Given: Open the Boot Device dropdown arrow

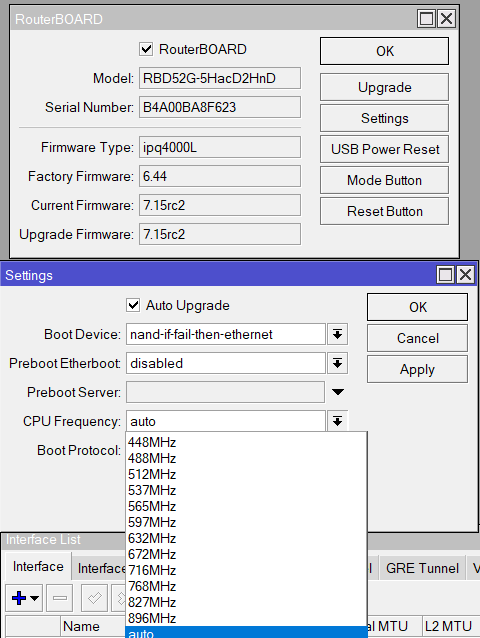Looking at the screenshot, I should click(337, 334).
